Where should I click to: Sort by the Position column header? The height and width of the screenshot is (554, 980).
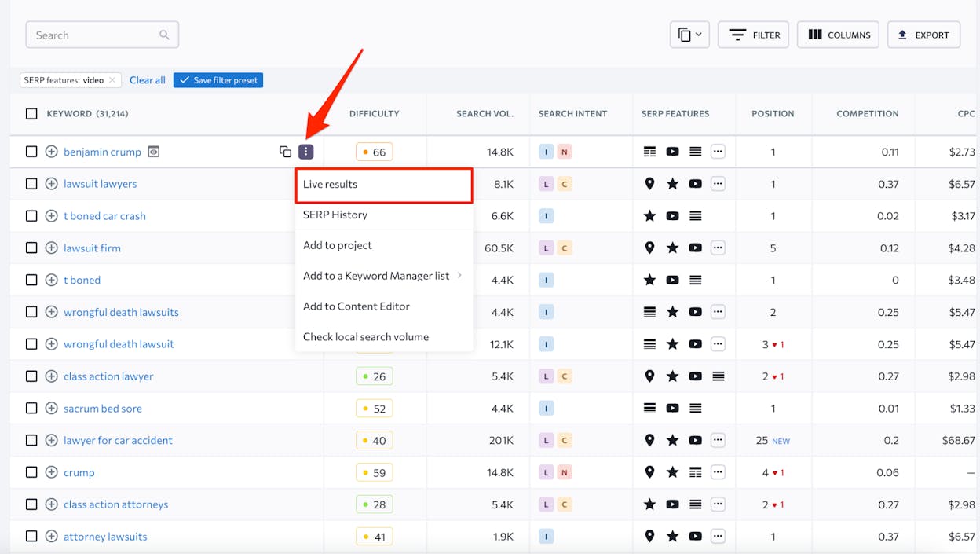[773, 113]
